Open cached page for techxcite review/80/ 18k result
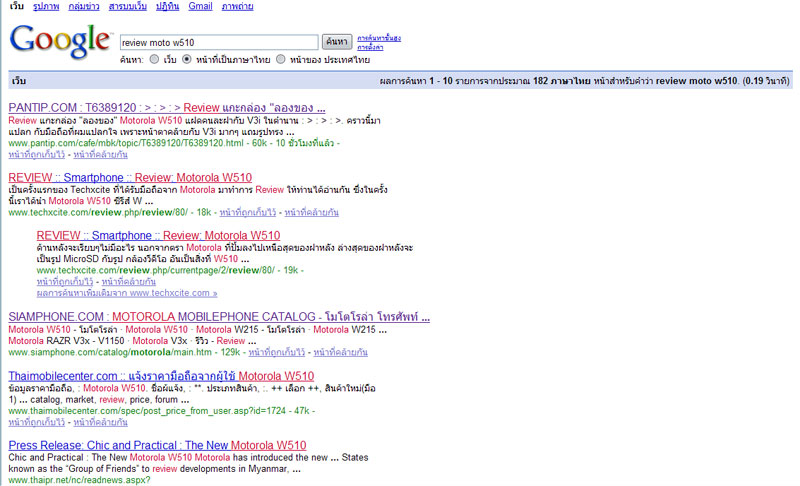 point(247,212)
